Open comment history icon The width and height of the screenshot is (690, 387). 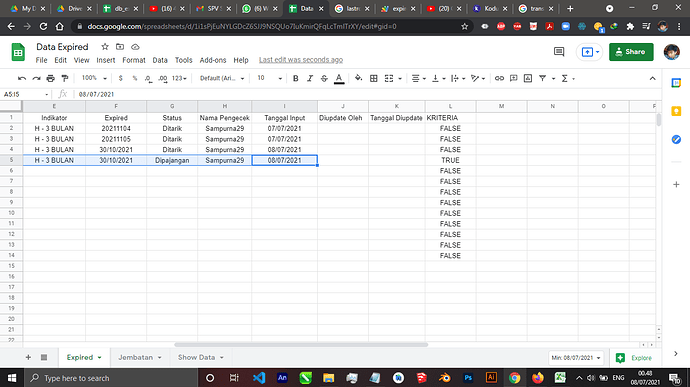coord(559,52)
